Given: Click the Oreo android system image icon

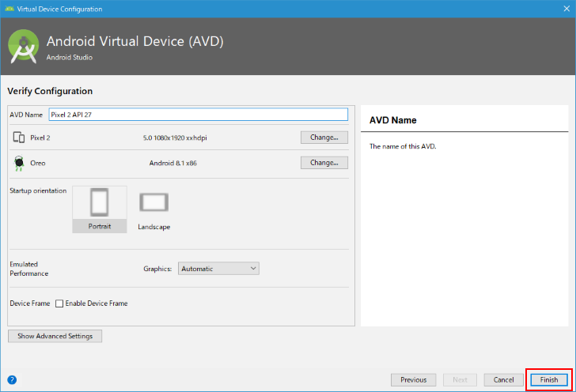Looking at the screenshot, I should (19, 163).
